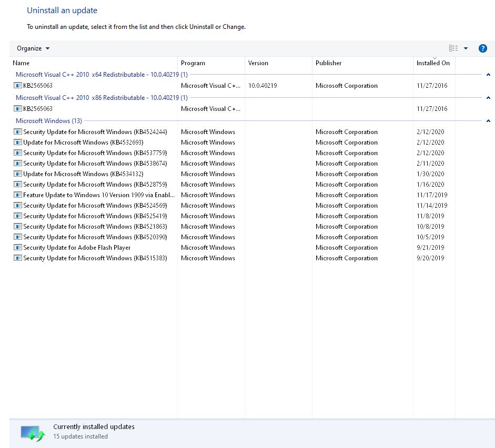
Task: Select Security Update for Microsoft Windows (KB4538674)
Action: tap(95, 164)
